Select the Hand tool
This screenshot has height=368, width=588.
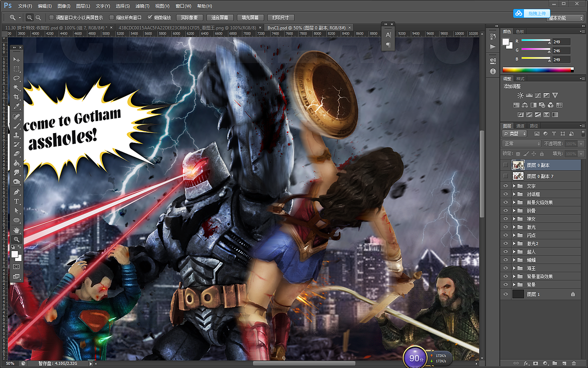[17, 230]
